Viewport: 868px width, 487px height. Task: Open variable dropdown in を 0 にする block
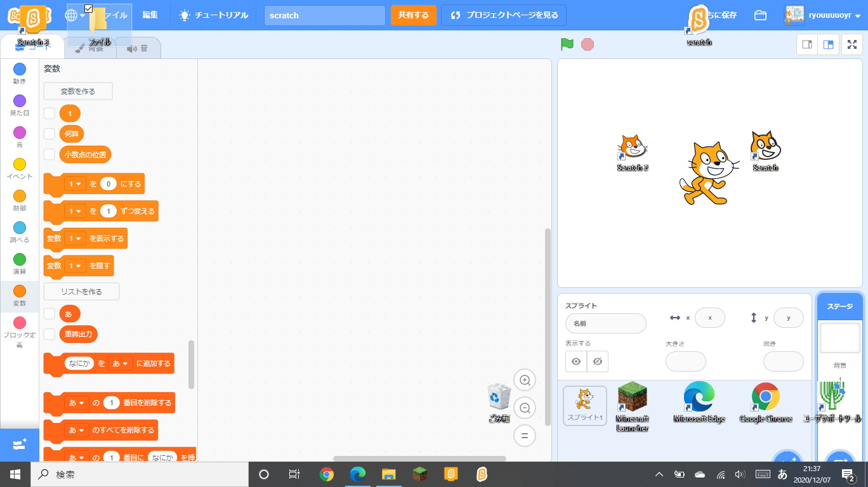coord(76,184)
